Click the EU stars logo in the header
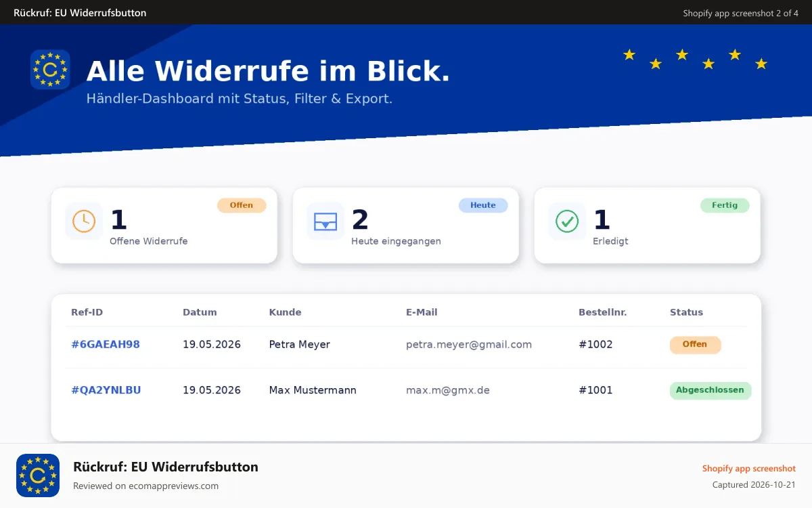Screen dimensions: 812x508 pos(50,69)
